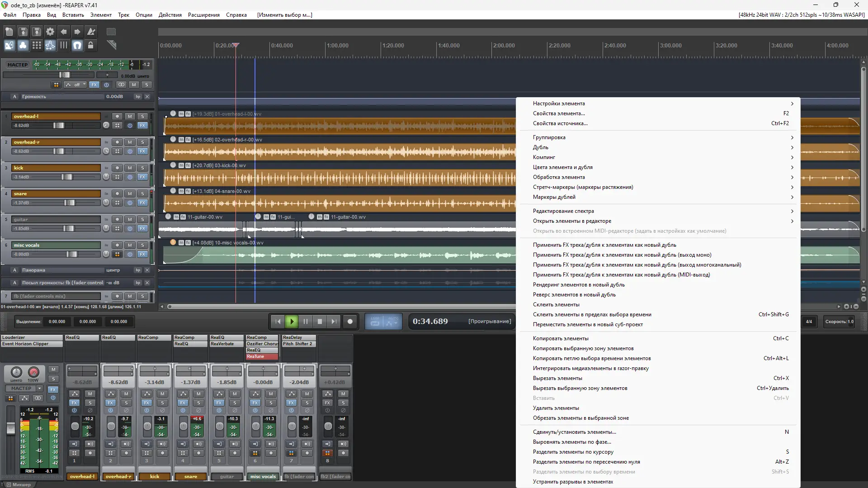Image resolution: width=868 pixels, height=488 pixels.
Task: Open the overhead-l track FX button
Action: (x=142, y=126)
